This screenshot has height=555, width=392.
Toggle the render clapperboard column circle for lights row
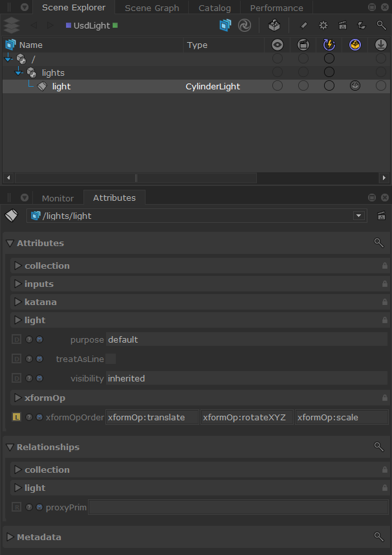pos(303,72)
